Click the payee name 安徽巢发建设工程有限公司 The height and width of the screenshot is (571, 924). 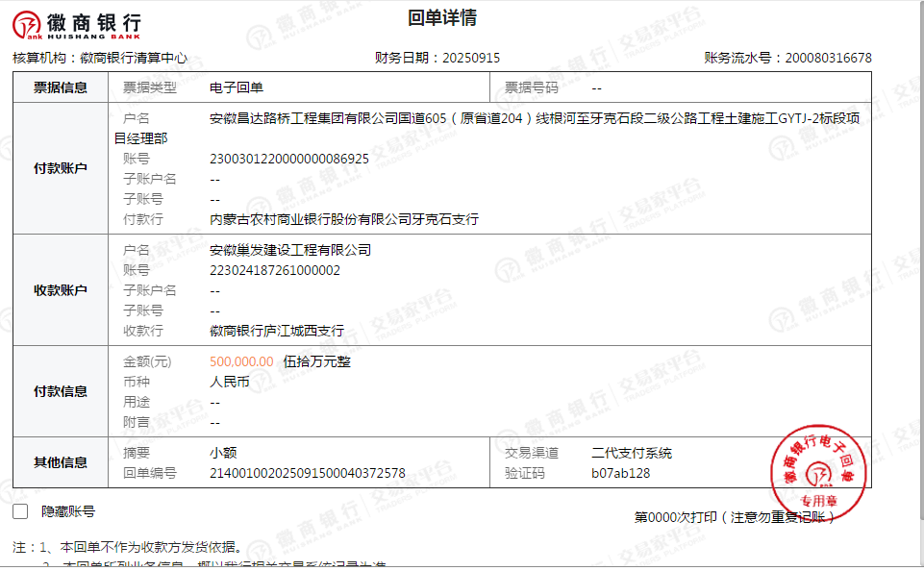point(290,250)
